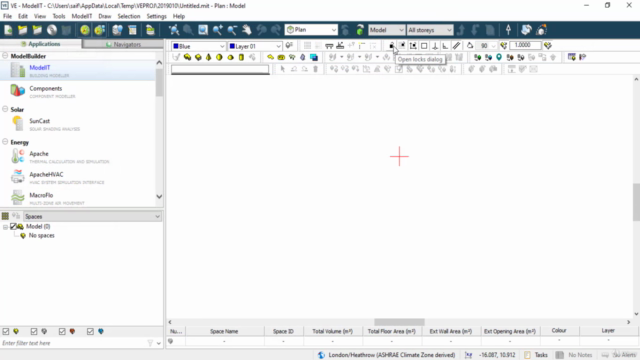Collapse the Model (0) tree node
This screenshot has height=360, width=640.
[x=5, y=227]
